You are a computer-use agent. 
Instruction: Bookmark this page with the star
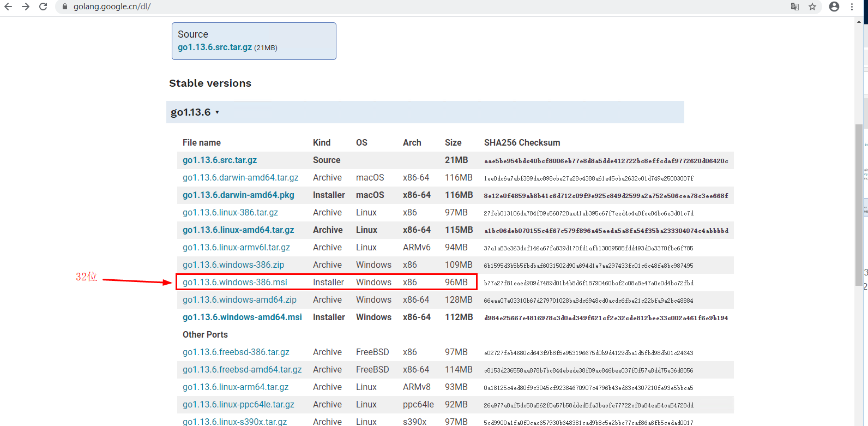(812, 7)
